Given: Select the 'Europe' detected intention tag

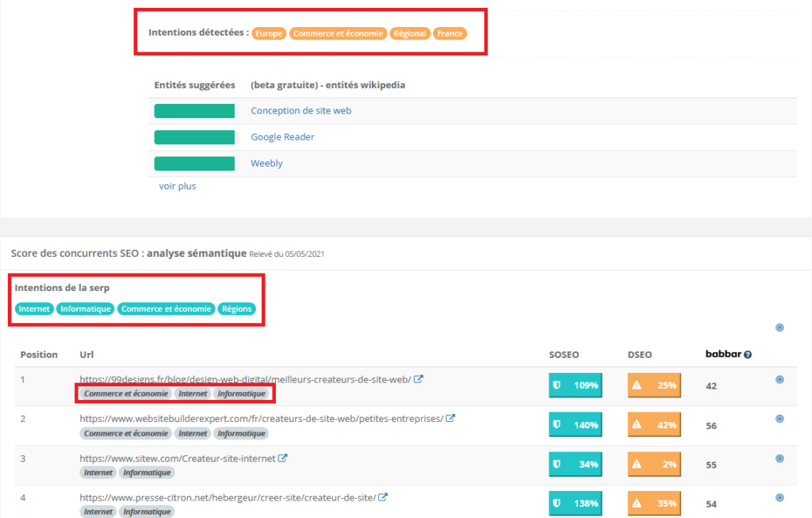Looking at the screenshot, I should pyautogui.click(x=269, y=33).
